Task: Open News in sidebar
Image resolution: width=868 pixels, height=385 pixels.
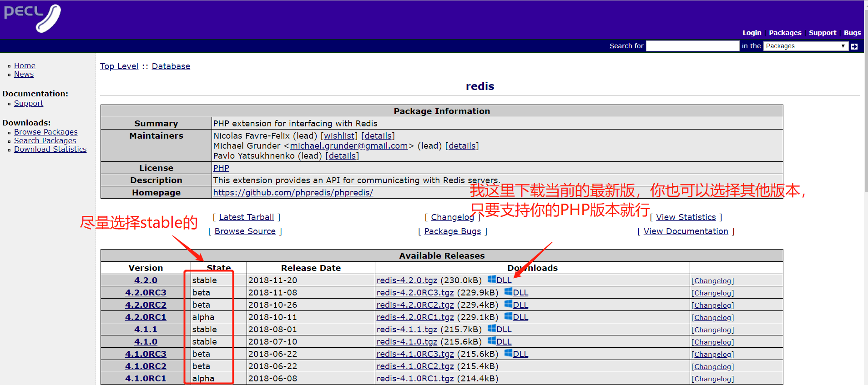Action: [24, 74]
